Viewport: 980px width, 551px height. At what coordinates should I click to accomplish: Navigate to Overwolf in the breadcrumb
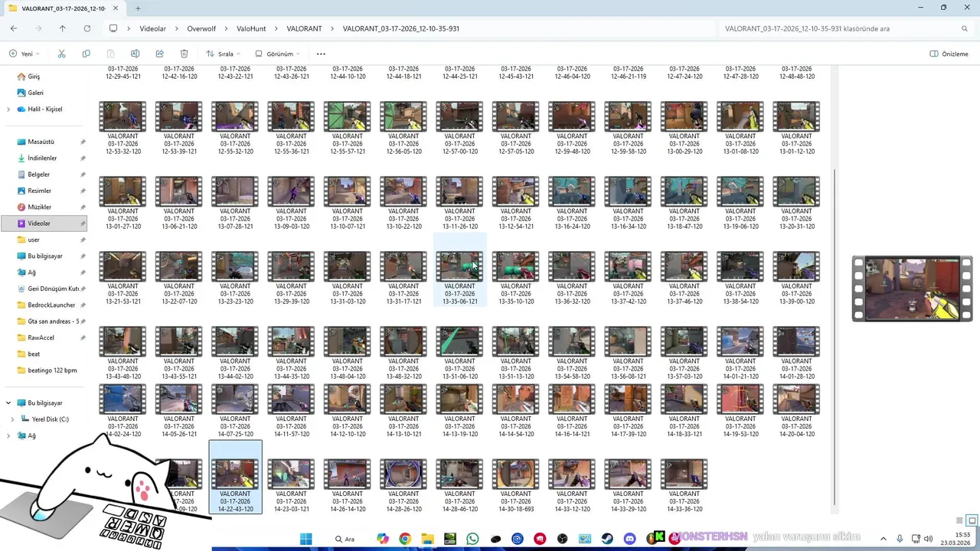[201, 28]
